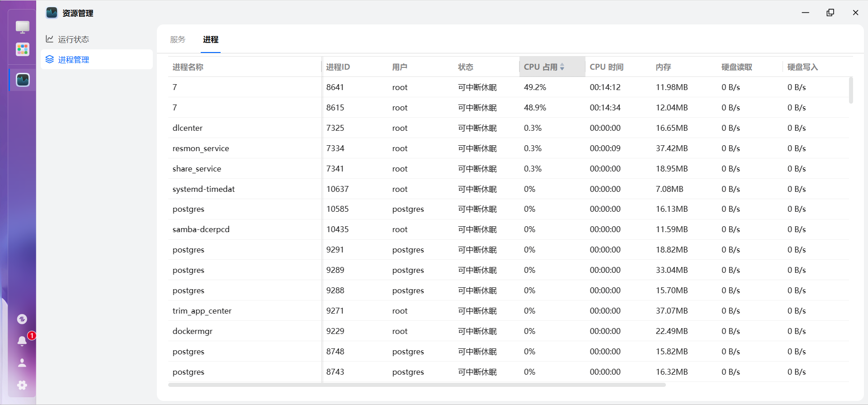Click the CPU 占用 sort arrows
The height and width of the screenshot is (405, 868).
point(562,67)
